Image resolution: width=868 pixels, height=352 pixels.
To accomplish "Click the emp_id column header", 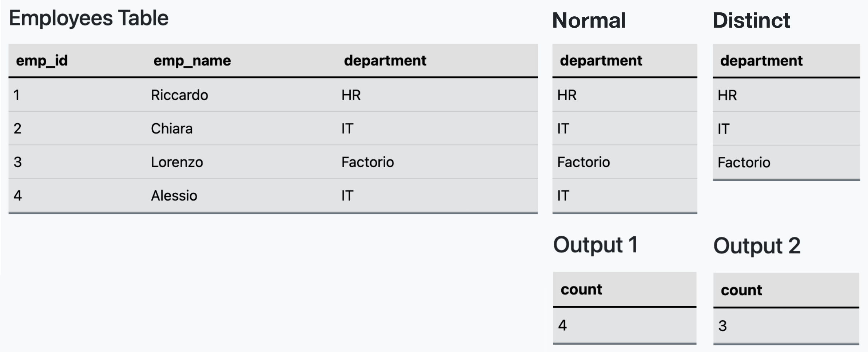I will [x=42, y=61].
